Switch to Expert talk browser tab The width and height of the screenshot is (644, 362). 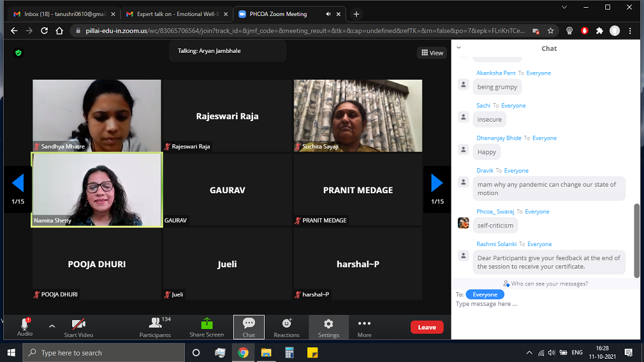click(x=171, y=14)
